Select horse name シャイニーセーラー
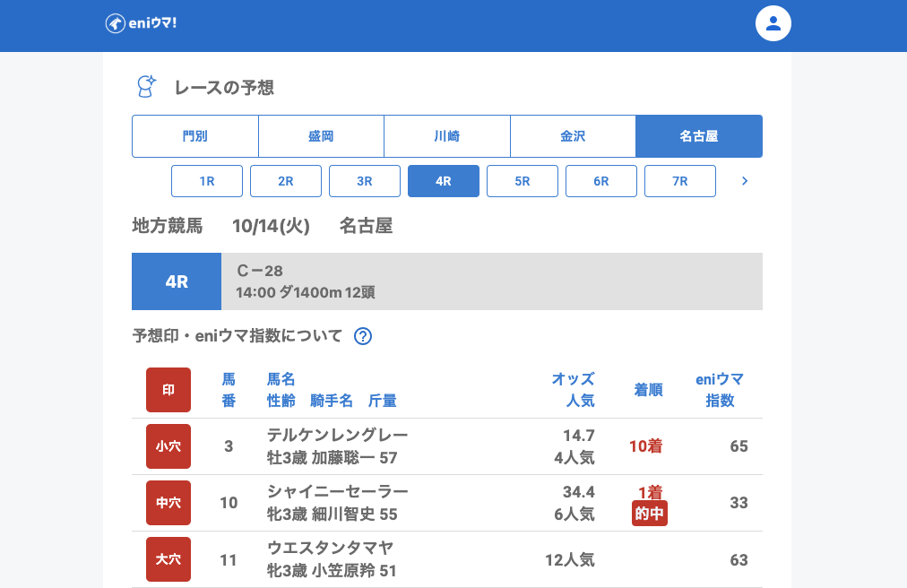 338,491
